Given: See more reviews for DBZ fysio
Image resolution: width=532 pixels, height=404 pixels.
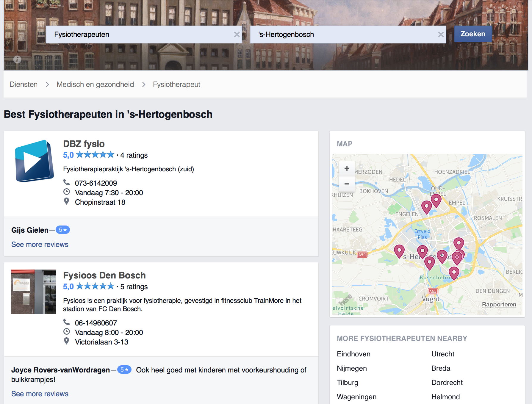Looking at the screenshot, I should 40,245.
